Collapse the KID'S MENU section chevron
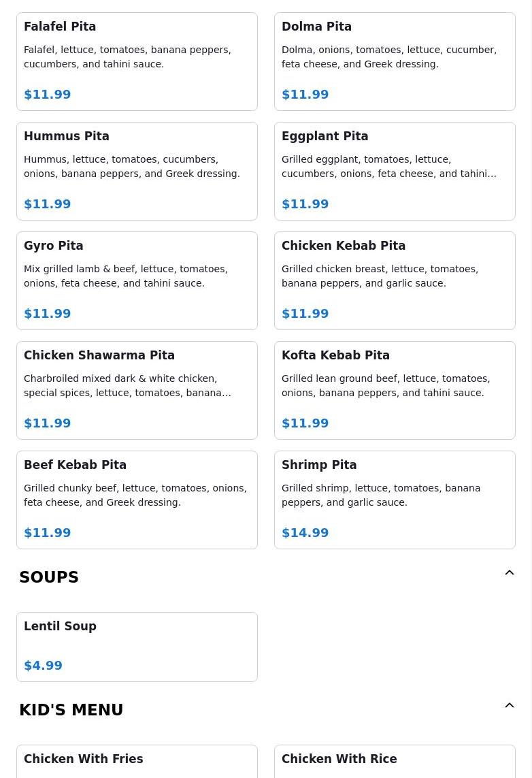Screen dimensions: 532x778 (x=509, y=706)
